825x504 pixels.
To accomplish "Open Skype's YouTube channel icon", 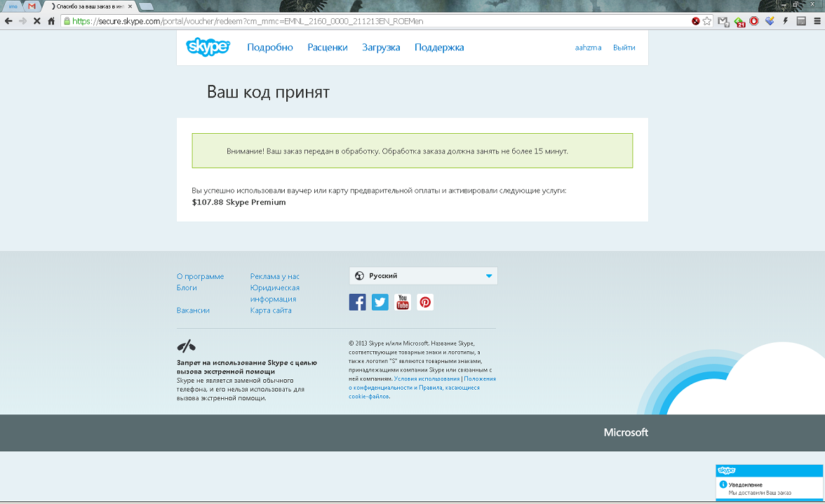I will pos(403,302).
